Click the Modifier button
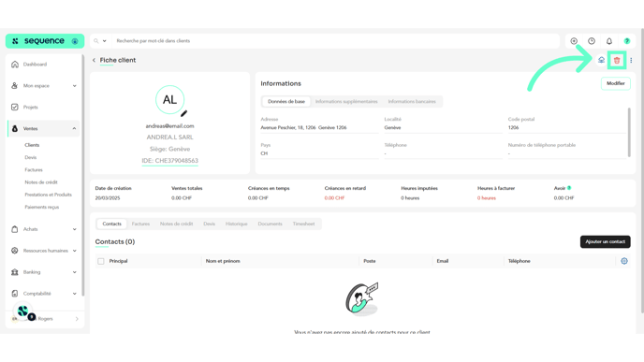This screenshot has width=644, height=362. [616, 83]
